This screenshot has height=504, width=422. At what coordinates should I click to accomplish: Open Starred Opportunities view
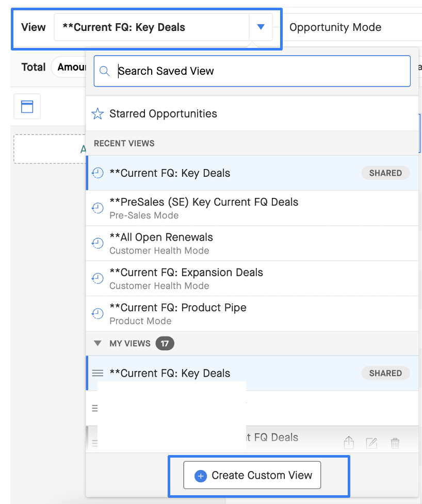coord(252,114)
